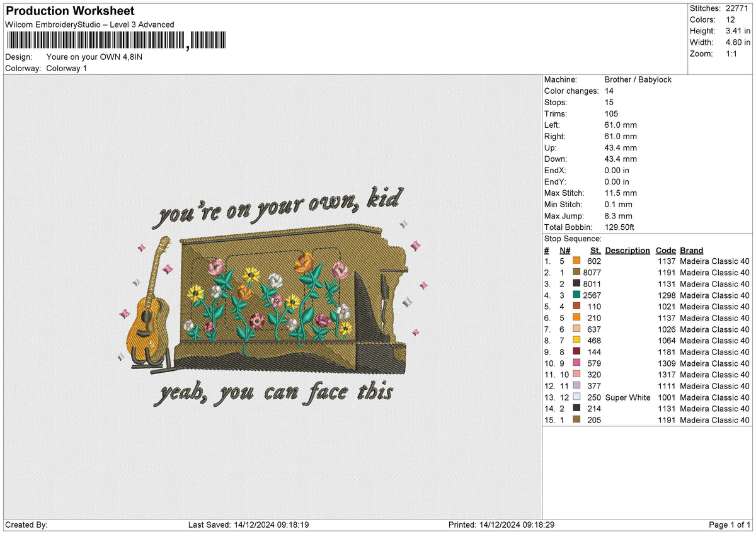Click the 'Brand' column header

(x=692, y=250)
